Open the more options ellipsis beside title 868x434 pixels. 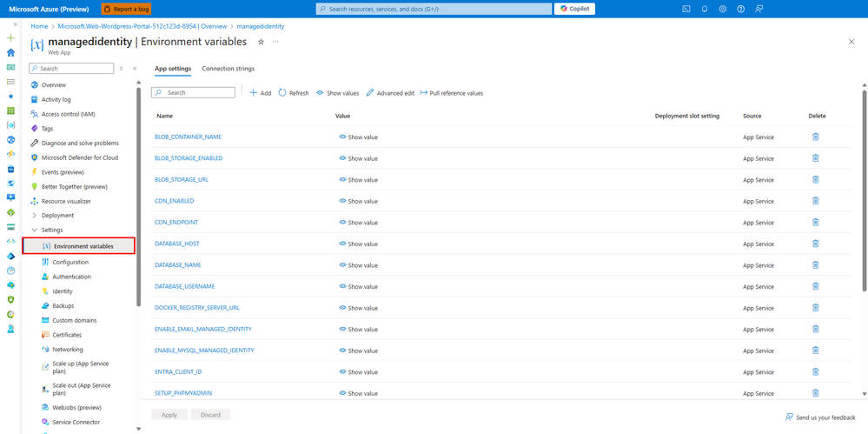pos(275,42)
